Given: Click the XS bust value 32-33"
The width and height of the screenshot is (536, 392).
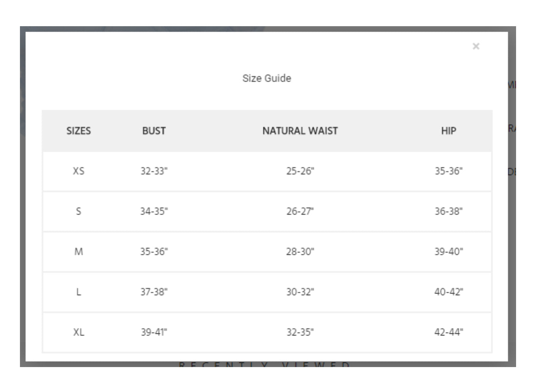Looking at the screenshot, I should tap(154, 171).
